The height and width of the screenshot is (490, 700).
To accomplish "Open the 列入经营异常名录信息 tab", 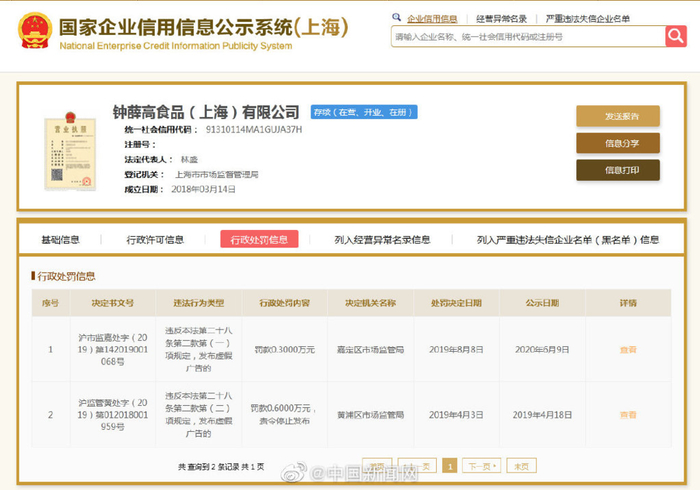I will [383, 240].
